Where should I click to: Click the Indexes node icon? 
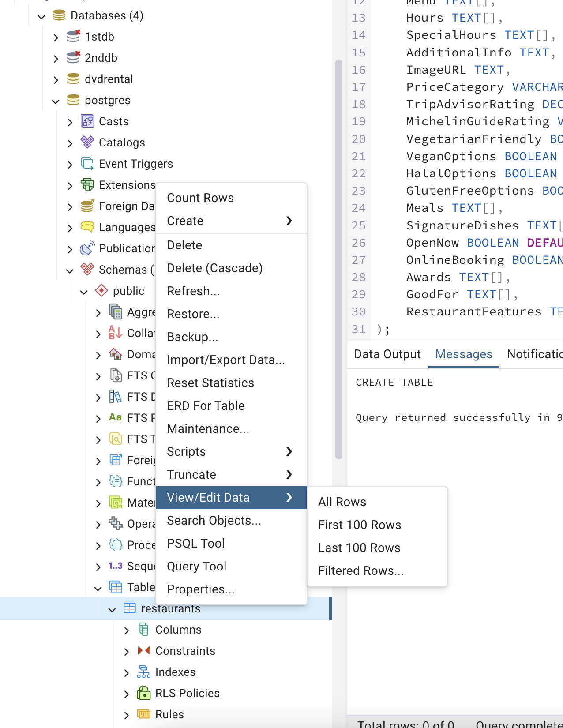(x=144, y=672)
